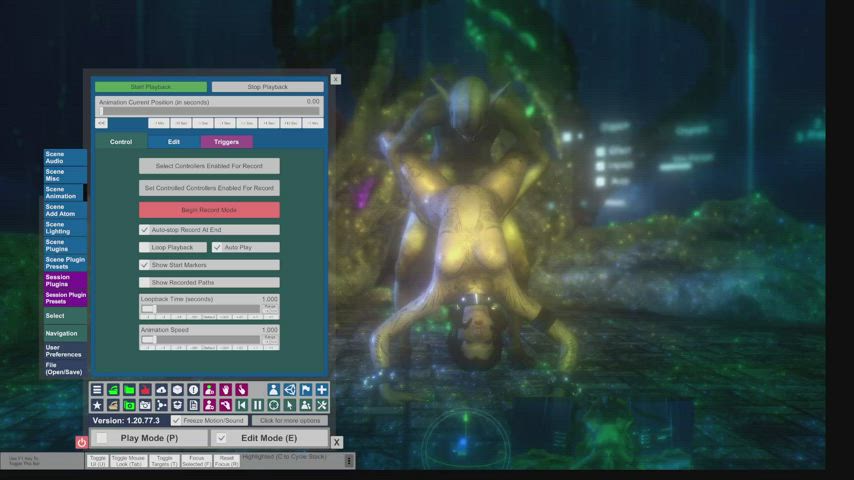This screenshot has height=480, width=854.
Task: Open the cloud download hub icon
Action: [161, 390]
